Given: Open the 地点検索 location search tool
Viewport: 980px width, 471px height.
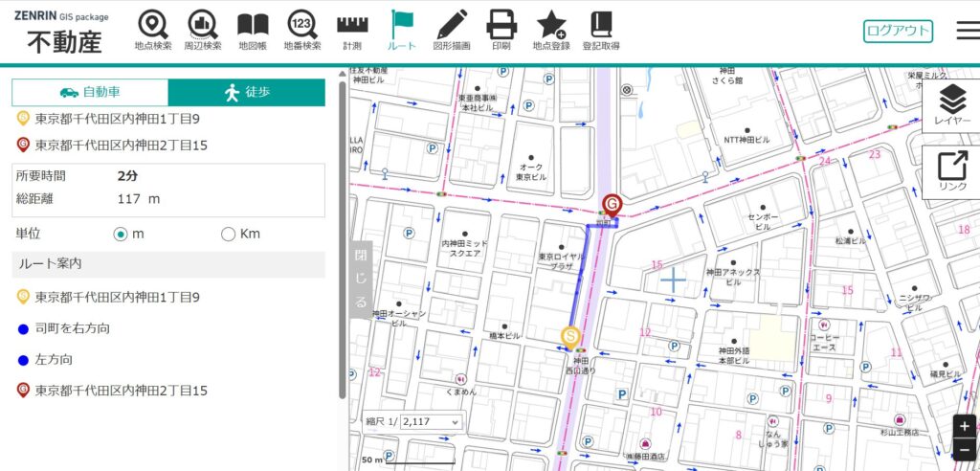Looking at the screenshot, I should coord(152,31).
